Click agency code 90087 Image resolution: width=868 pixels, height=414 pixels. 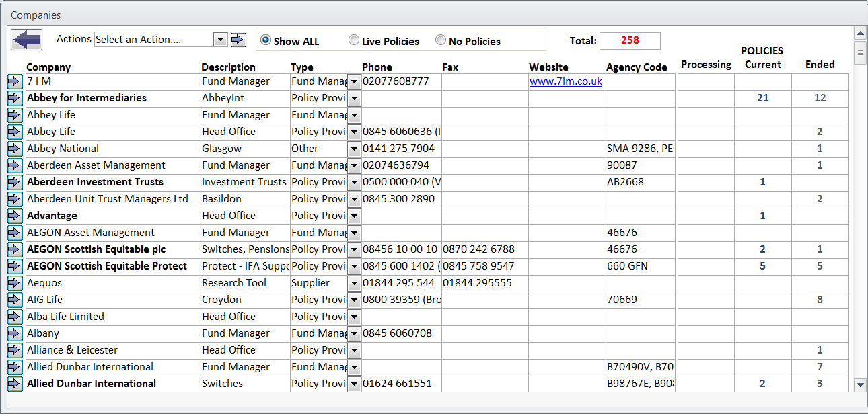point(622,165)
